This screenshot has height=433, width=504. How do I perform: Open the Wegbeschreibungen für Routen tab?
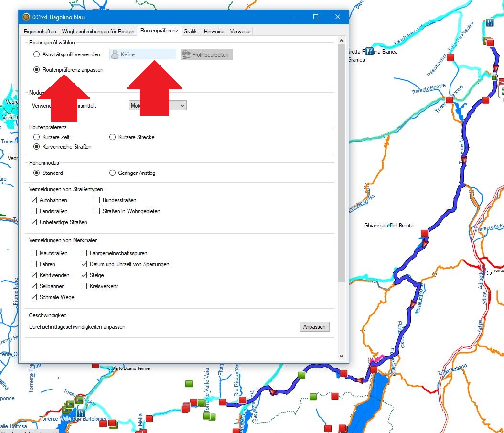click(x=97, y=32)
